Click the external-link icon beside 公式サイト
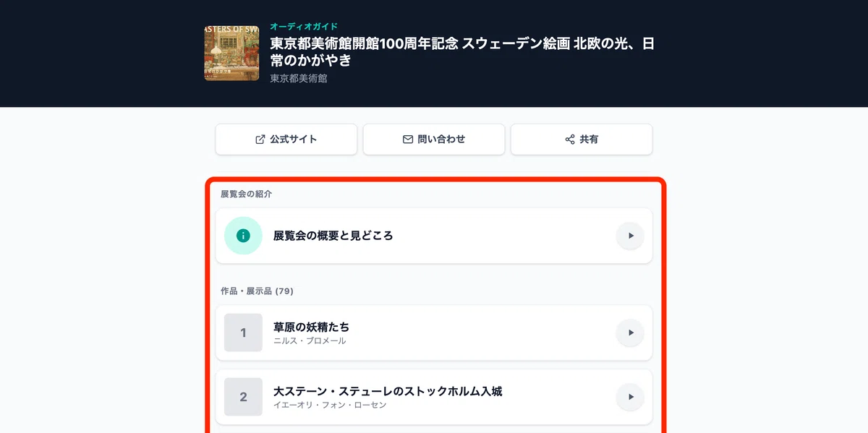Screen dimensions: 868x433 pos(260,140)
